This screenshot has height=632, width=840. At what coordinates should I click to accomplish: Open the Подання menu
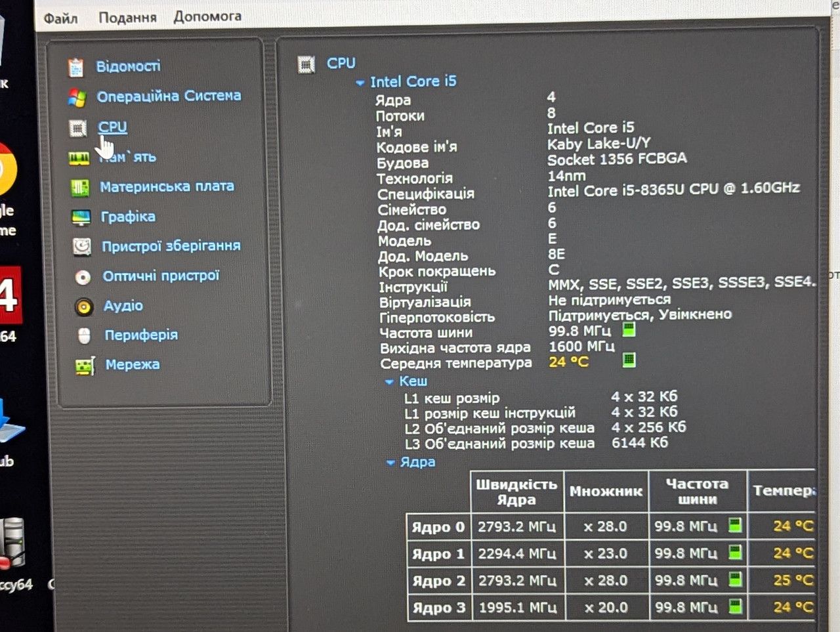pos(127,17)
